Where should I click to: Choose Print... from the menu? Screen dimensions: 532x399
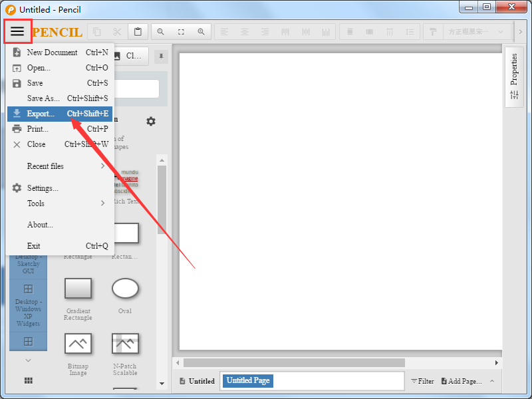point(60,129)
